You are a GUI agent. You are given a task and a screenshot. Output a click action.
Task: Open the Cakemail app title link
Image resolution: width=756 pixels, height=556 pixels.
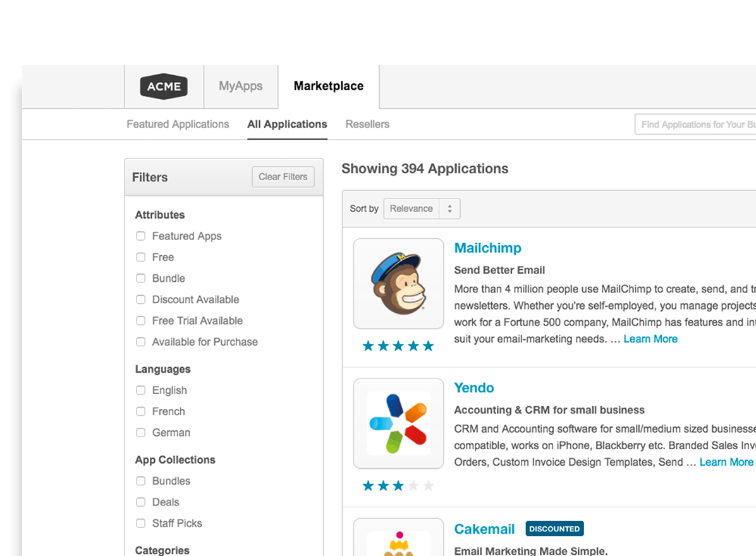[x=485, y=529]
